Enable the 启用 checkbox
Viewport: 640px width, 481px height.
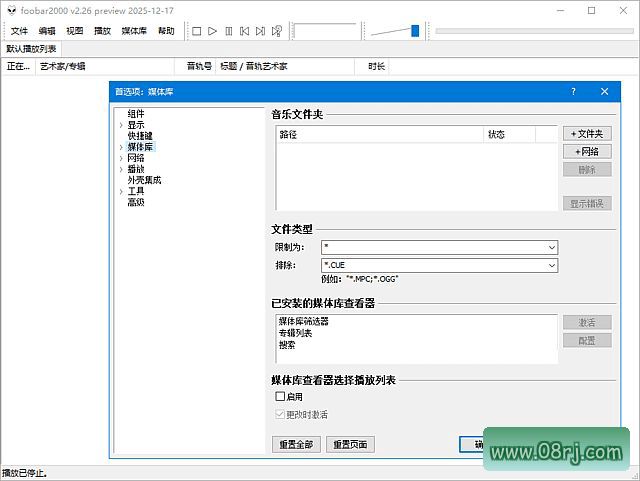click(280, 397)
